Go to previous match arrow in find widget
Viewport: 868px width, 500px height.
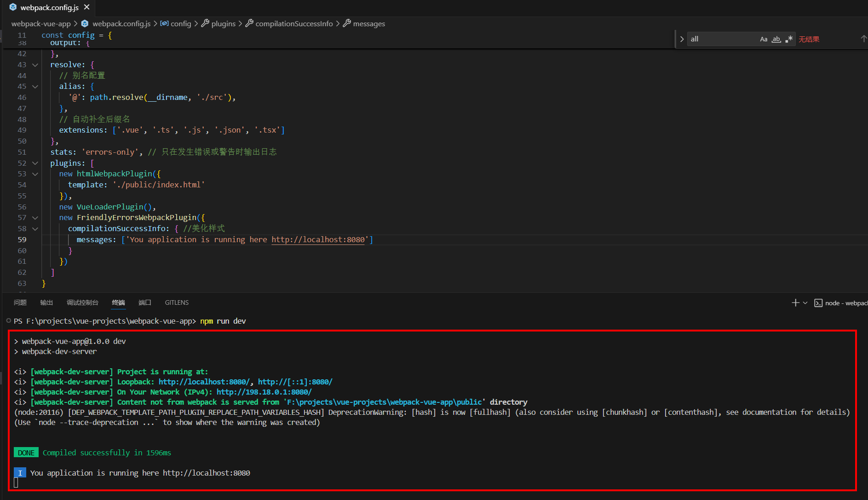pos(863,39)
